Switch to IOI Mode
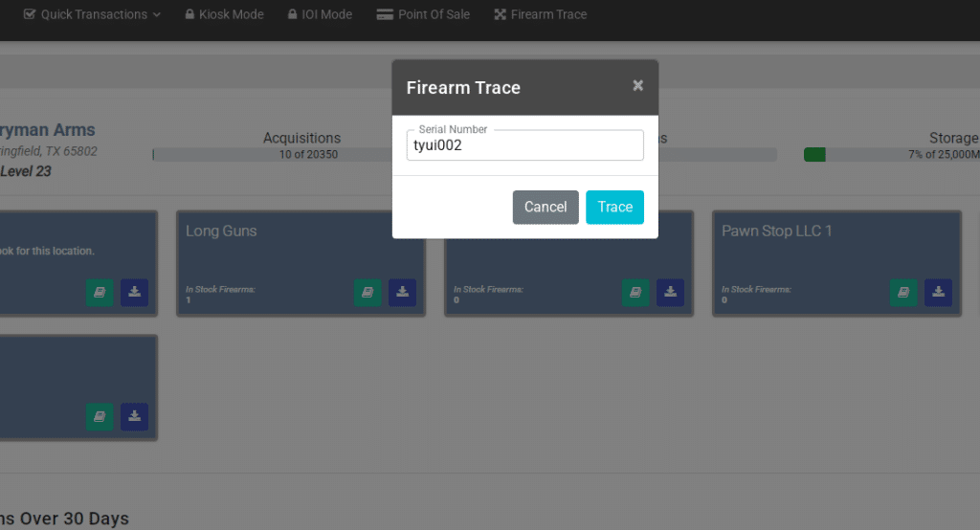 tap(321, 14)
